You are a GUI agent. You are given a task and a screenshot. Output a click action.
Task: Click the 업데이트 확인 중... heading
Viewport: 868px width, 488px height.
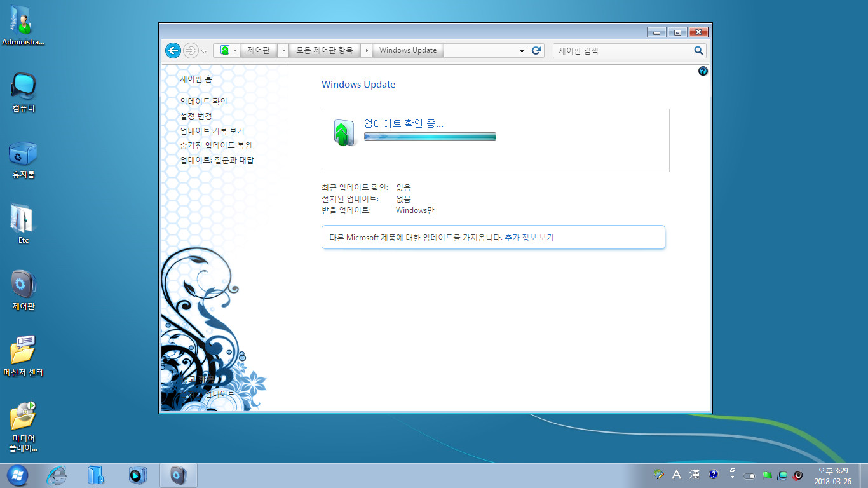pos(403,123)
